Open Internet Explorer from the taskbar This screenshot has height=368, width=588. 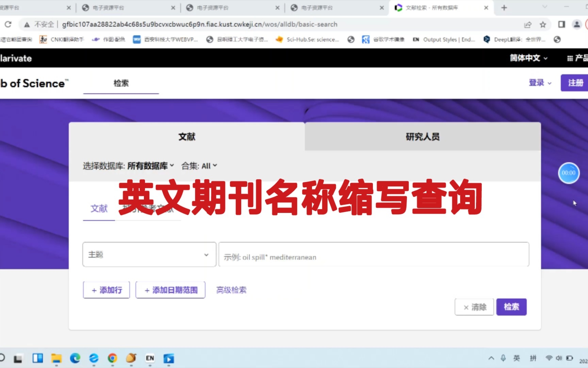[x=94, y=358]
